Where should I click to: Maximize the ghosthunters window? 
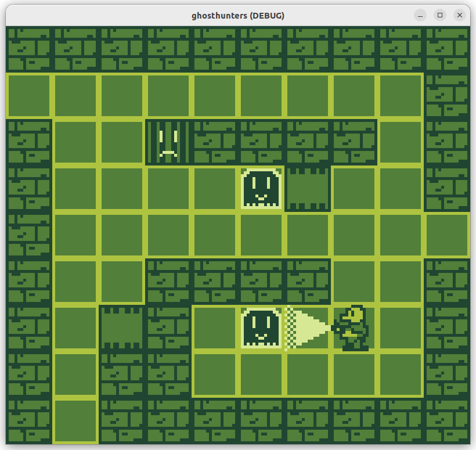pyautogui.click(x=440, y=15)
